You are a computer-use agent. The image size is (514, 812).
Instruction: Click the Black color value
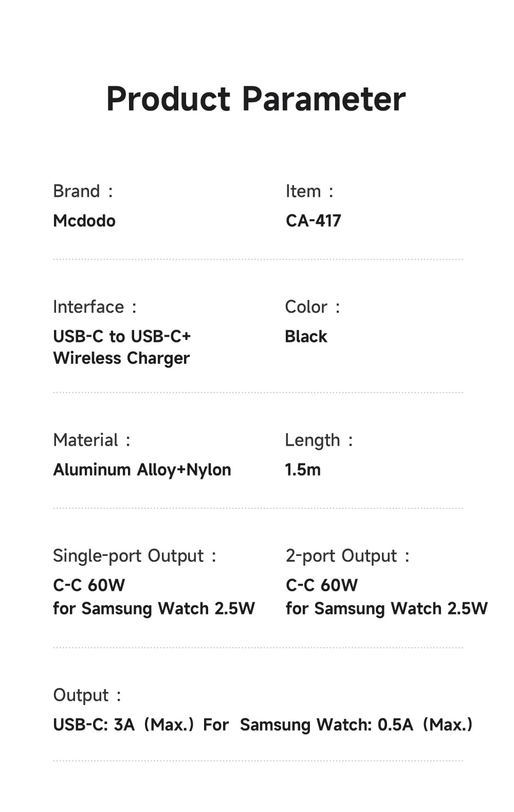click(x=306, y=337)
